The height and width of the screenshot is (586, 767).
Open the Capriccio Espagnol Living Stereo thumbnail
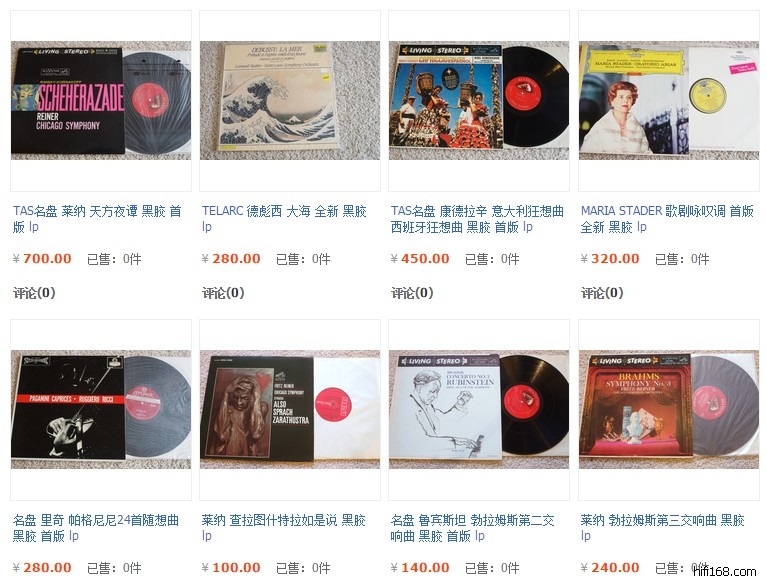(x=479, y=100)
